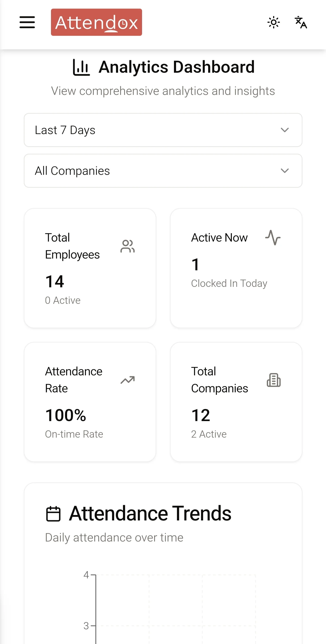The image size is (326, 644).
Task: Click the activity pulse icon on Active Now
Action: [x=273, y=237]
